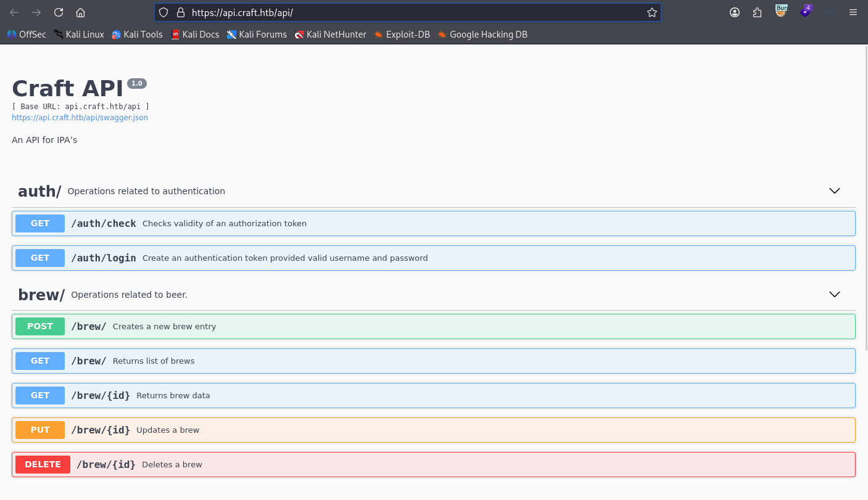The height and width of the screenshot is (500, 868).
Task: Expand the GET /auth/check operation
Action: tap(433, 223)
